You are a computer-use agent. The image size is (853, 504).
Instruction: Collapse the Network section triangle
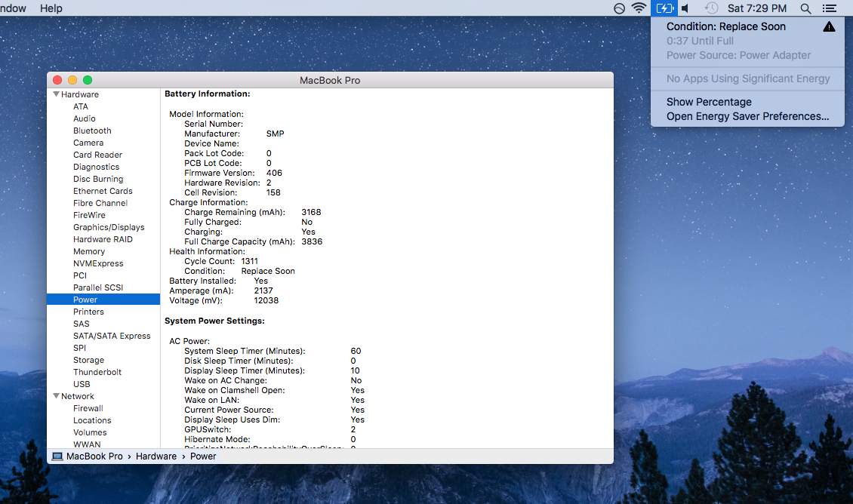coord(56,396)
